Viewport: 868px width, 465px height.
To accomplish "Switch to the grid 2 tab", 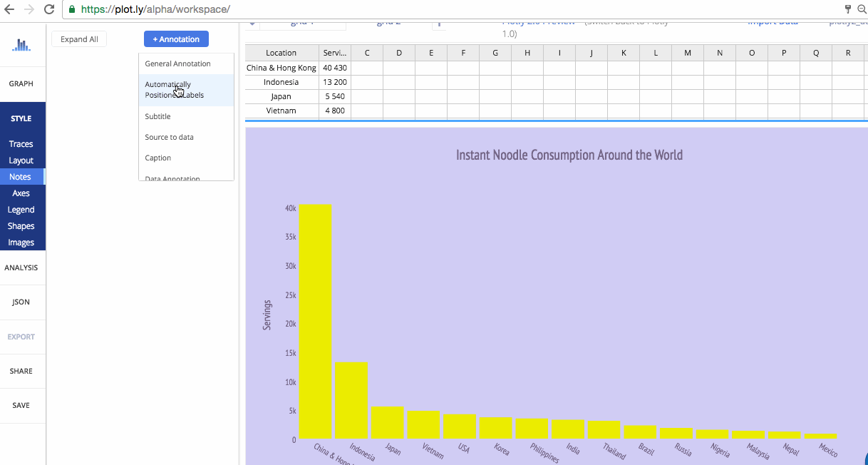I will pyautogui.click(x=388, y=21).
